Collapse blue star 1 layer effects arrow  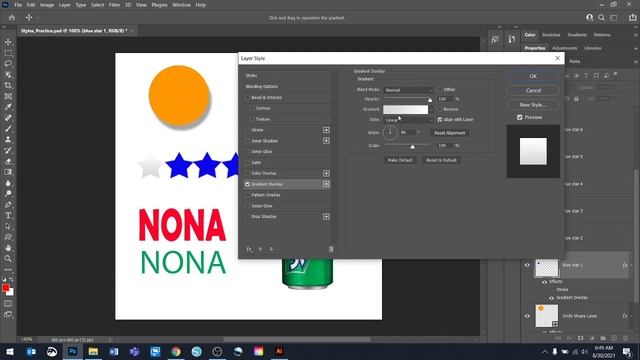pos(631,265)
